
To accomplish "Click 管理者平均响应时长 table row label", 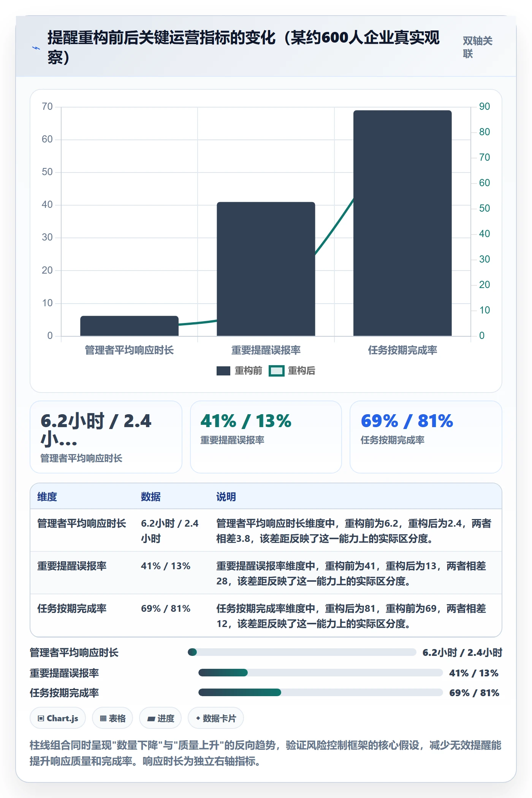I will [82, 524].
